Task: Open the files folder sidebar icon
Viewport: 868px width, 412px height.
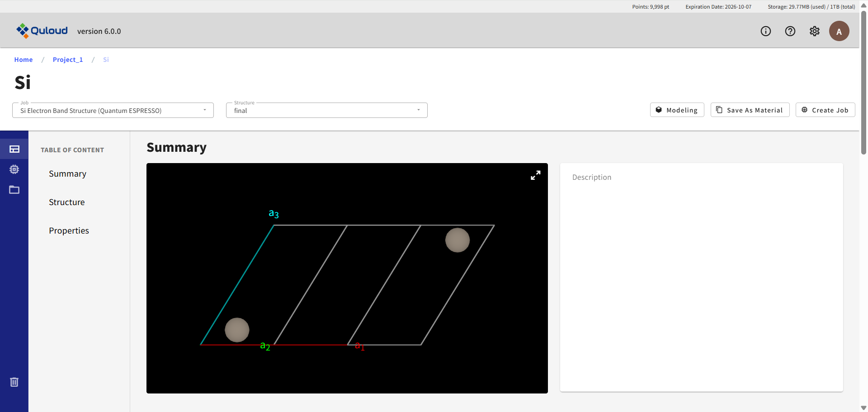Action: point(14,190)
